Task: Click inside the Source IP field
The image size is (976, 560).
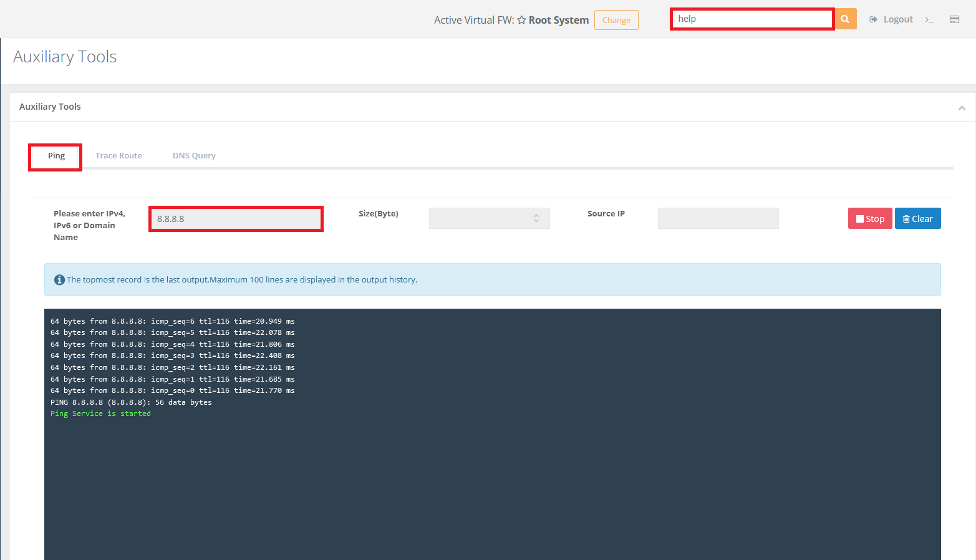Action: tap(718, 218)
